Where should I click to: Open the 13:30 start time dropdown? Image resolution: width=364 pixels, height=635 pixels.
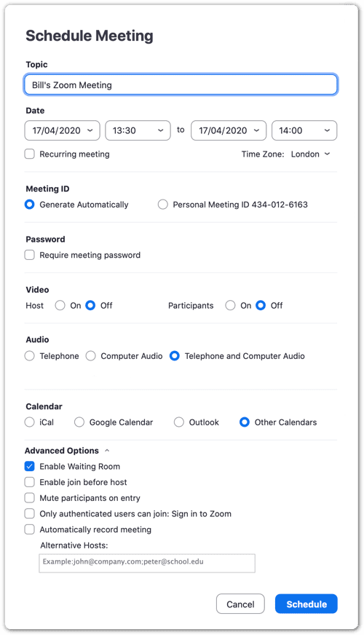tap(138, 130)
